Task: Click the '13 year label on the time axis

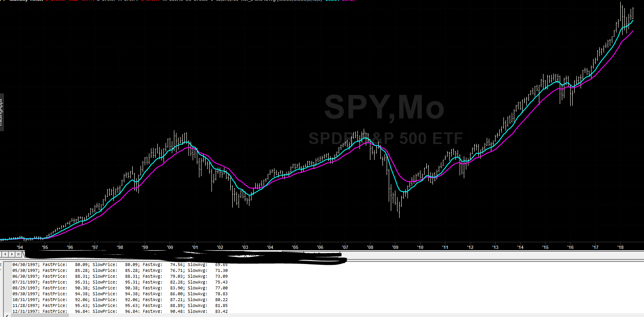Action: point(495,247)
